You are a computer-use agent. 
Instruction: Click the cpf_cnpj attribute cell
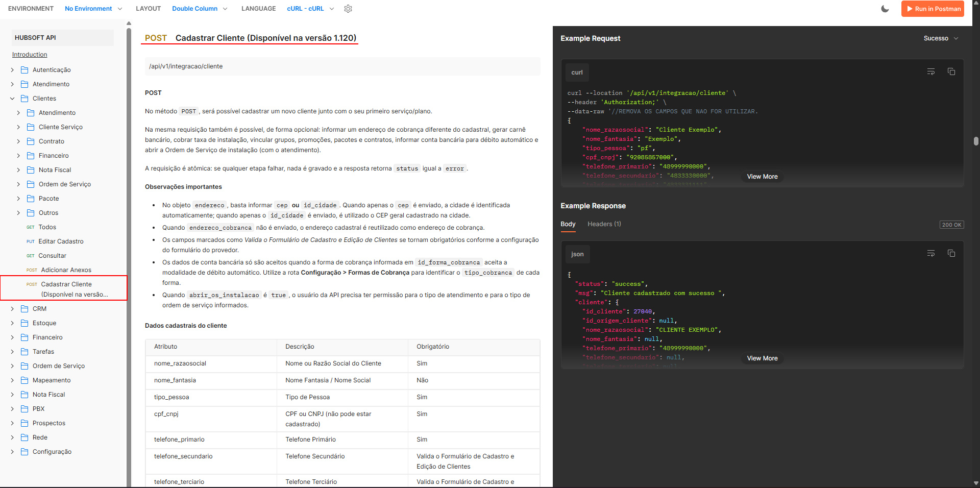(x=211, y=419)
